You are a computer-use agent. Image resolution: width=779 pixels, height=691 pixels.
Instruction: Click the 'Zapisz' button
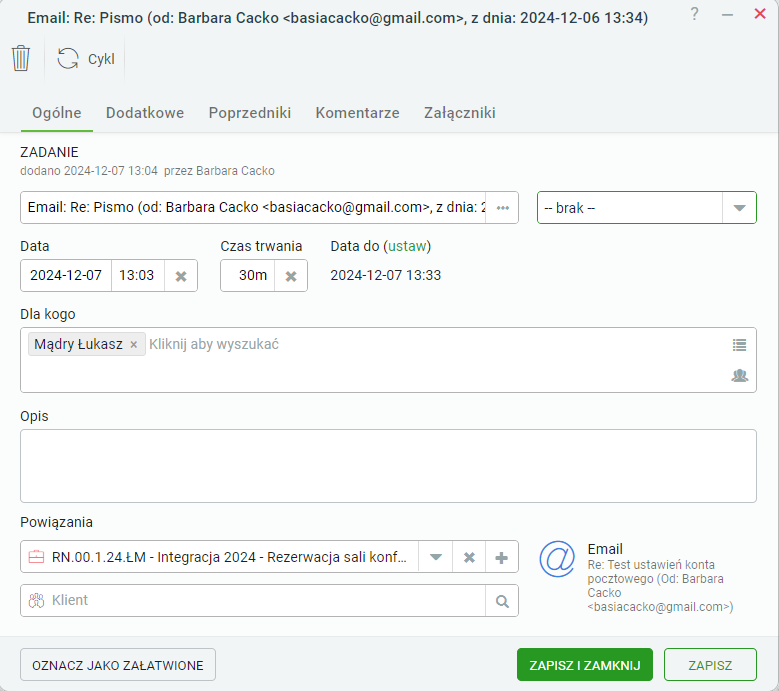(710, 665)
